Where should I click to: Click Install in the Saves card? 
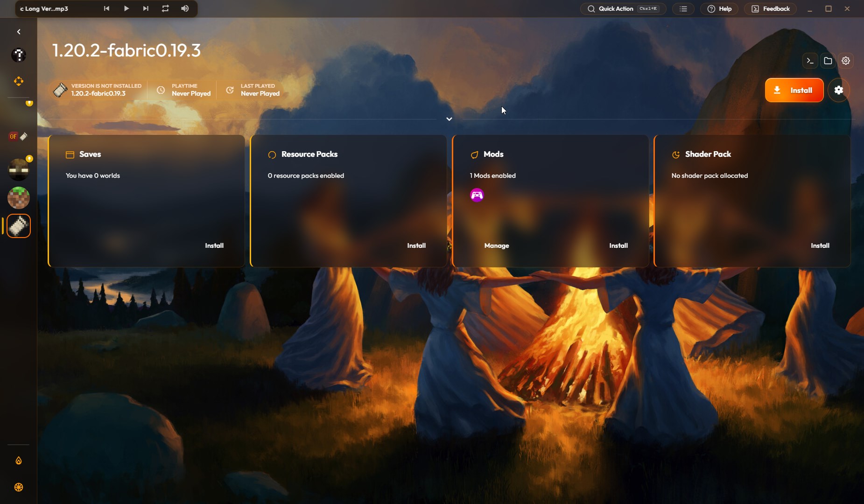click(x=214, y=245)
